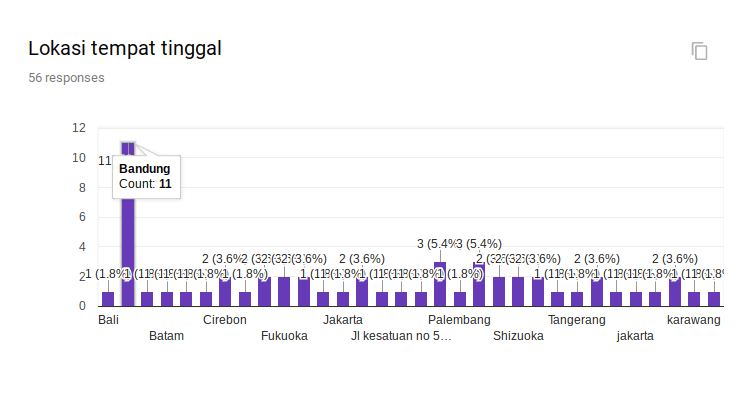Click the lowercase 'jakarta' axis label
The image size is (748, 410).
point(635,336)
